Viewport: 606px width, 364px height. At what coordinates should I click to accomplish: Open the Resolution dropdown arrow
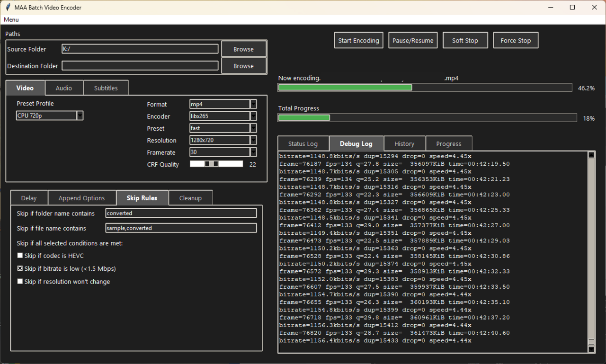tap(253, 140)
